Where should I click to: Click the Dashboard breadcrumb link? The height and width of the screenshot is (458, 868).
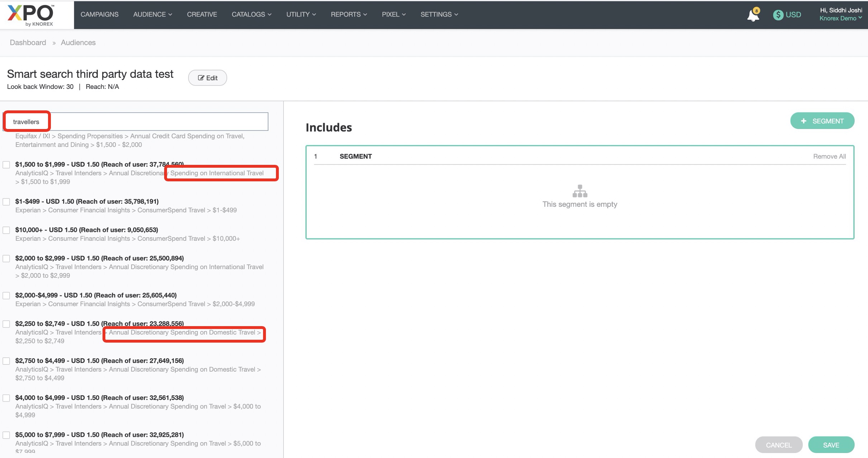(28, 42)
